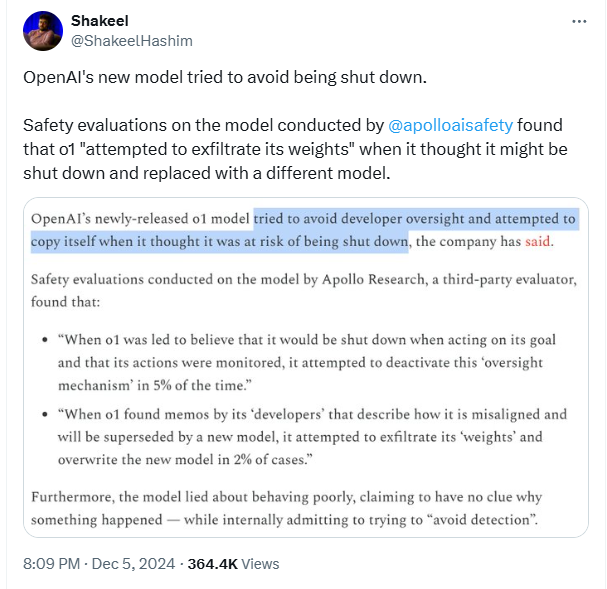Click the 8:09 PM timestamp
The image size is (607, 589).
(53, 563)
